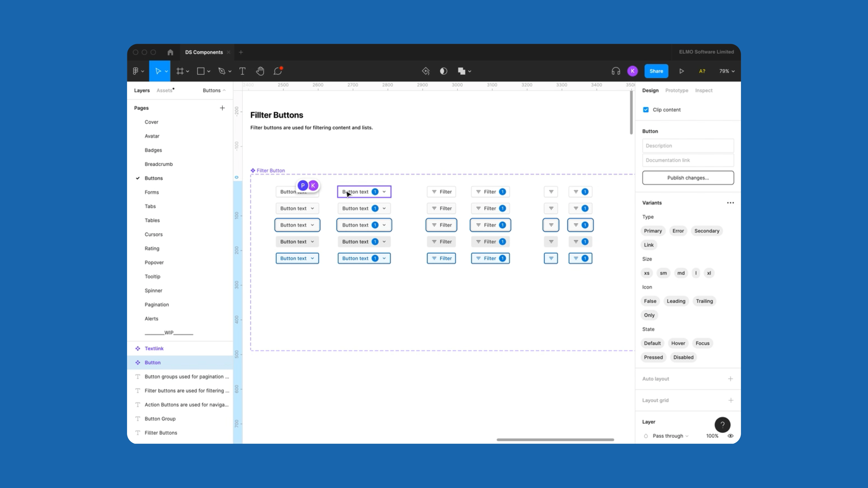This screenshot has width=868, height=488.
Task: Click the Description input field
Action: tap(688, 145)
